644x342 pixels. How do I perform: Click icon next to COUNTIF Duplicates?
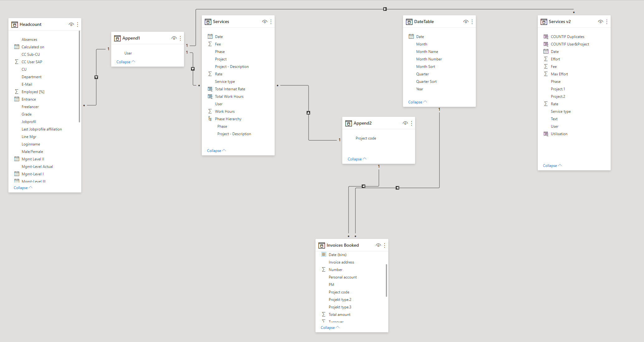(546, 36)
